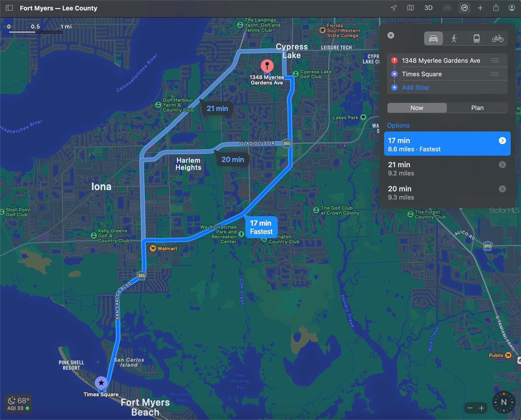Open the account profile icon
Viewport: 521px width, 420px height.
512,8
